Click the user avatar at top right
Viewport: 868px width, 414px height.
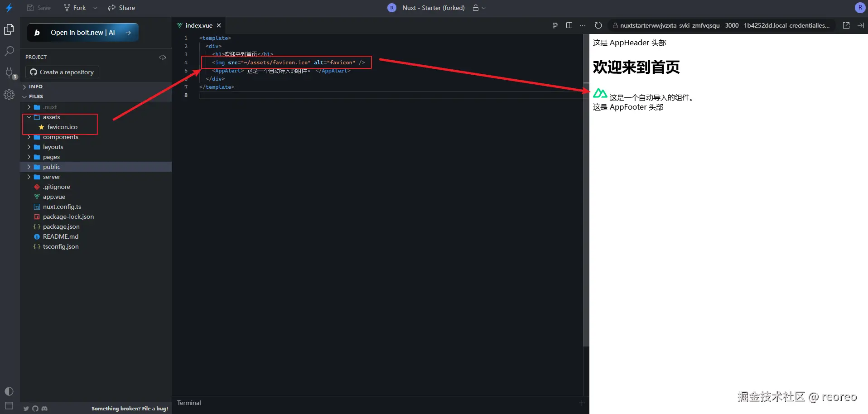(x=860, y=8)
